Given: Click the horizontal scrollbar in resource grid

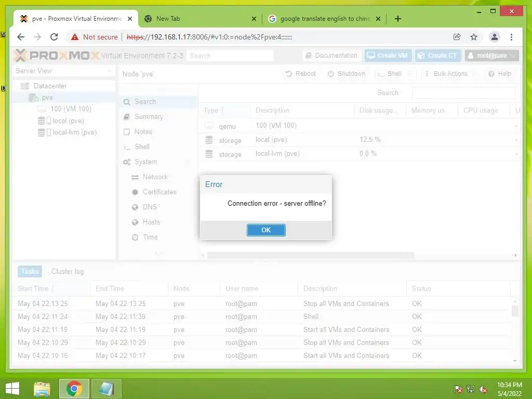Looking at the screenshot, I should coord(311,256).
